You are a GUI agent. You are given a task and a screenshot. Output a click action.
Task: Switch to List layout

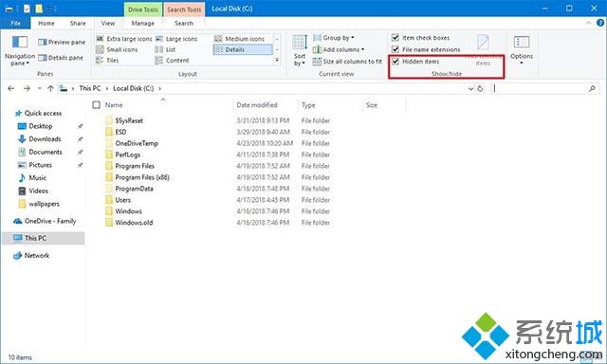(165, 49)
